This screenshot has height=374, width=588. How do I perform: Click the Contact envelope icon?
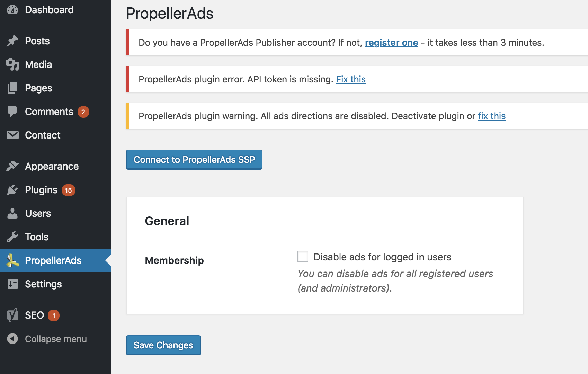pyautogui.click(x=12, y=135)
